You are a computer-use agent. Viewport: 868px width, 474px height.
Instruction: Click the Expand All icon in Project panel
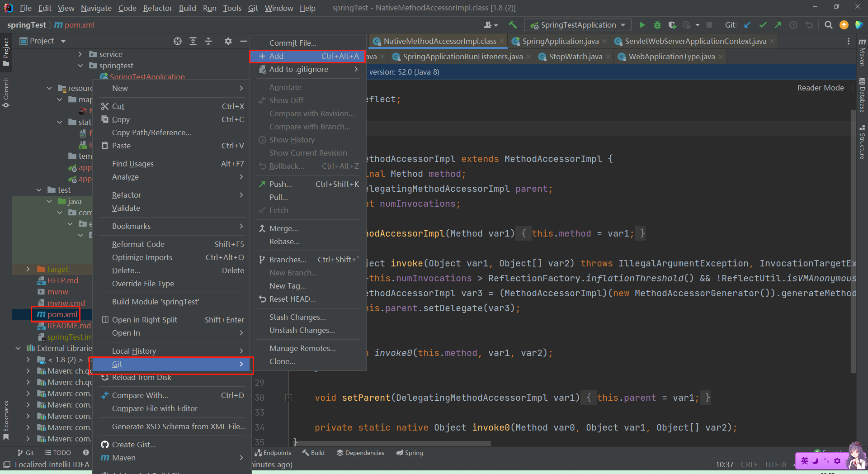193,41
